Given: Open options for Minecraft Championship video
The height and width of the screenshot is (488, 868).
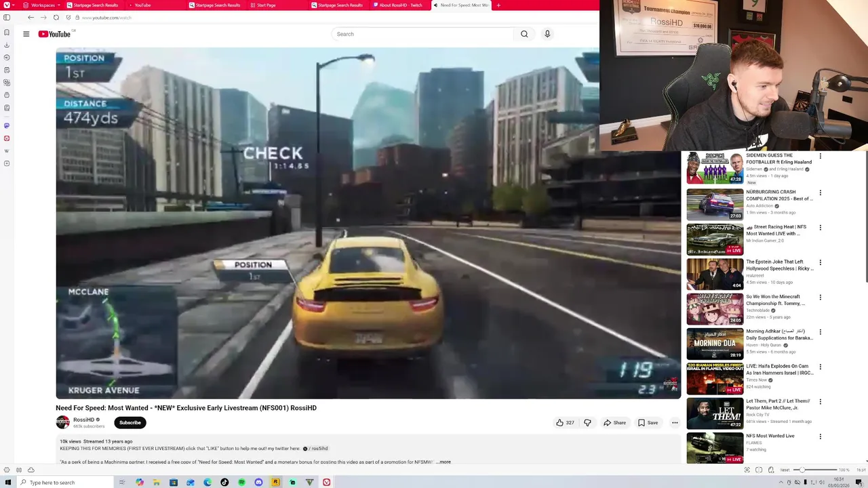Looking at the screenshot, I should tap(820, 298).
